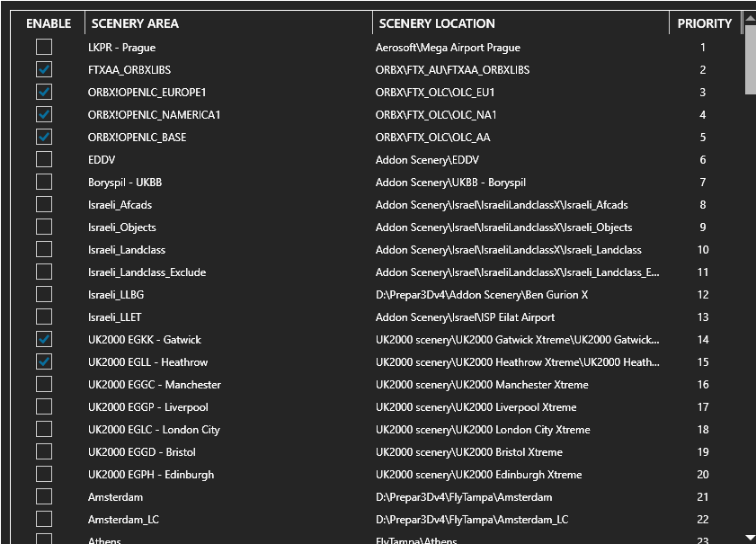Select 'ORBX!OPENLC_EUROPE1' area name

tap(147, 92)
